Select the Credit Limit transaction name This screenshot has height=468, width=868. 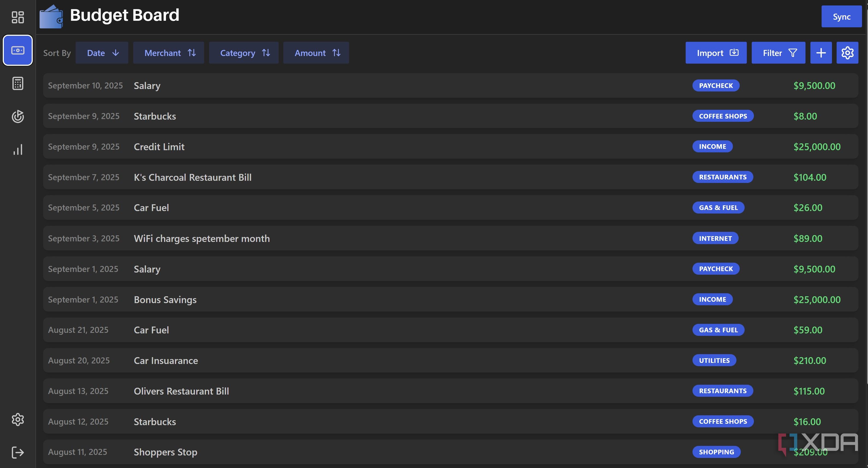click(x=159, y=147)
